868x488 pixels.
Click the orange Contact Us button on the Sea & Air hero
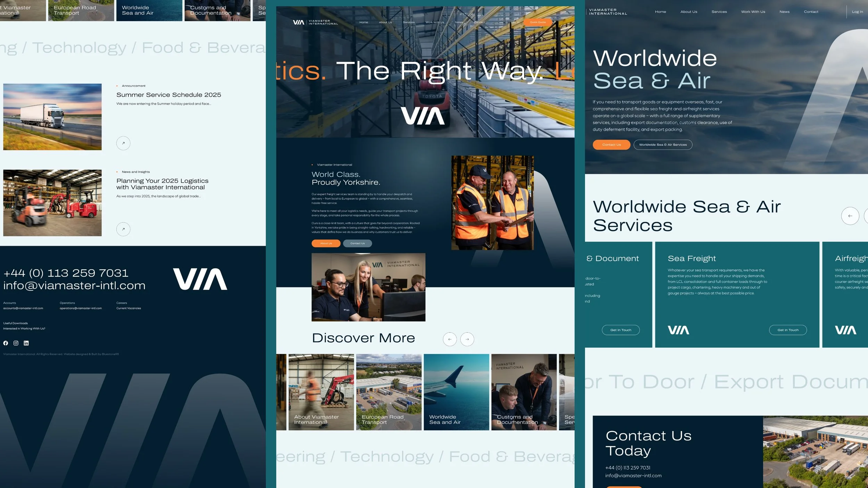point(611,145)
